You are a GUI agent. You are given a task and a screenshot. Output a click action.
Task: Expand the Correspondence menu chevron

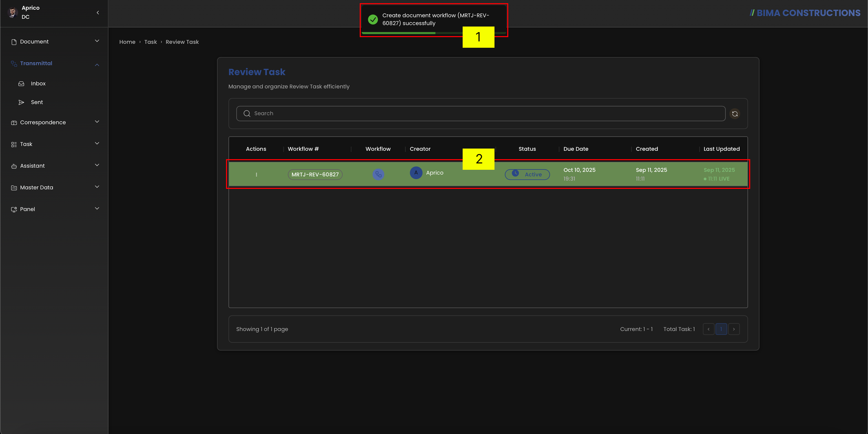(x=97, y=122)
